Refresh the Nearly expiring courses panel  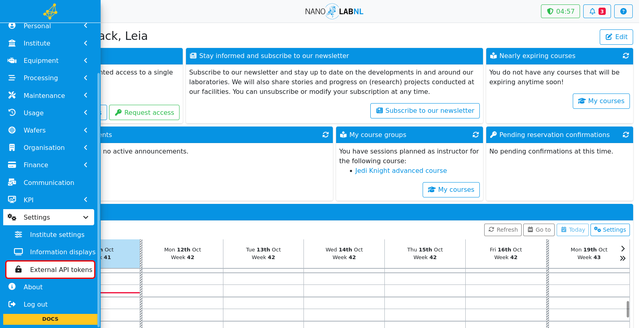625,56
